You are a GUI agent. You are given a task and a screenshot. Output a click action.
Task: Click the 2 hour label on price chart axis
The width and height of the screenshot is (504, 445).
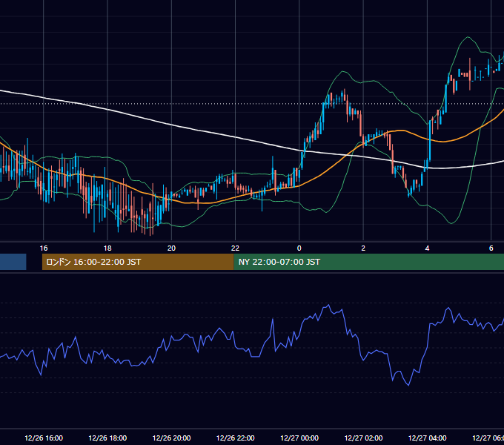pos(363,248)
